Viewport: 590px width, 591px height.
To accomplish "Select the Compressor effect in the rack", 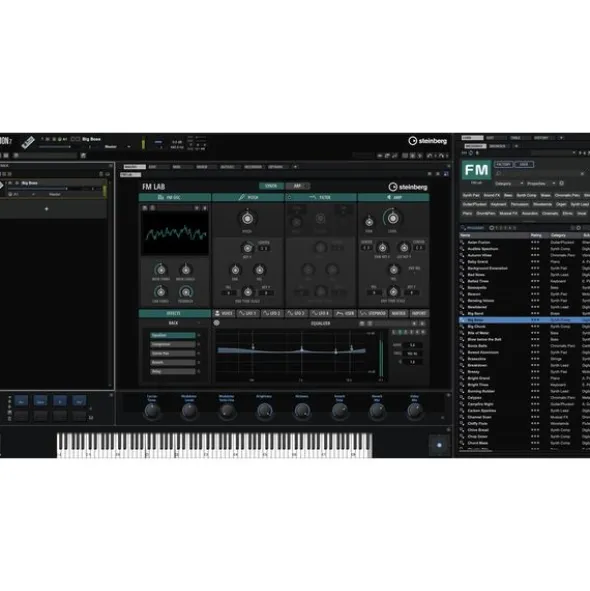I will point(173,344).
